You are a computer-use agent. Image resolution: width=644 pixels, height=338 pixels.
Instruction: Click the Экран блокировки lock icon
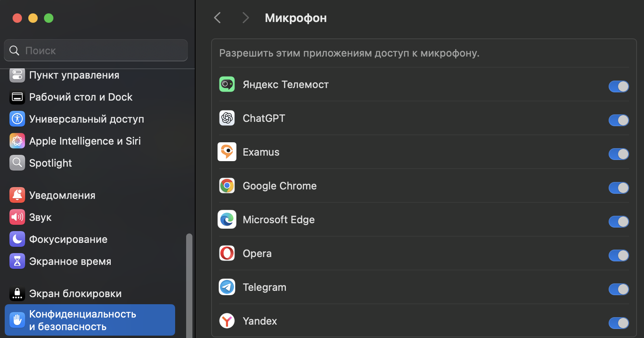tap(17, 293)
